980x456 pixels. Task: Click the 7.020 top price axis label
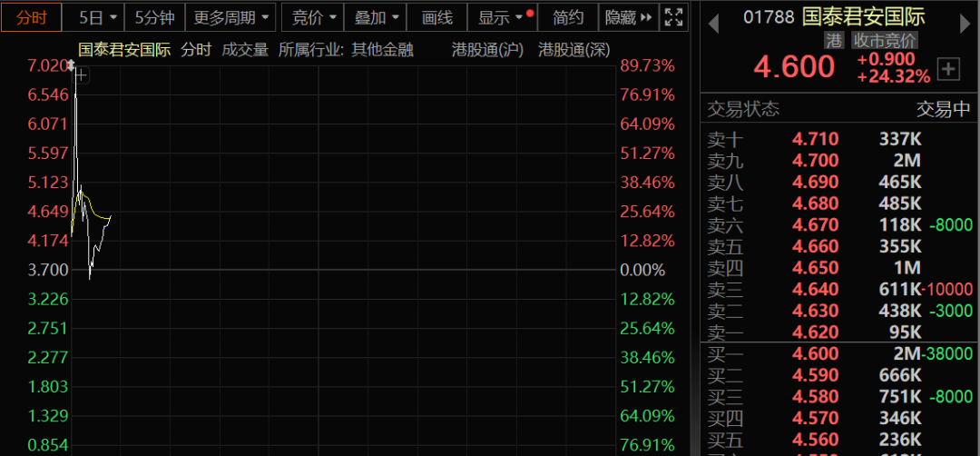47,65
